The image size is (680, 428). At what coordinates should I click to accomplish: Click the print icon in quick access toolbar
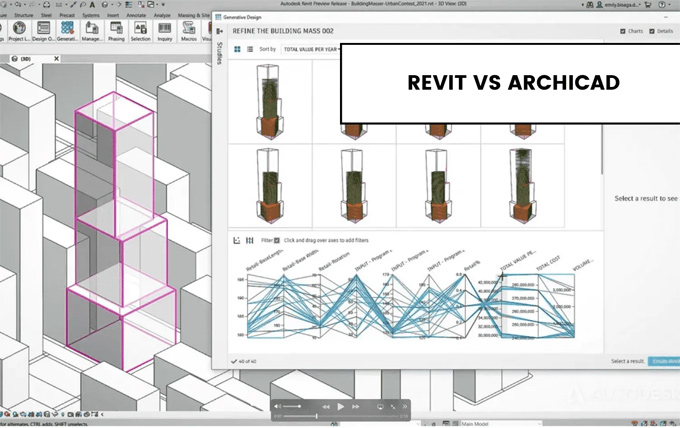[x=46, y=5]
